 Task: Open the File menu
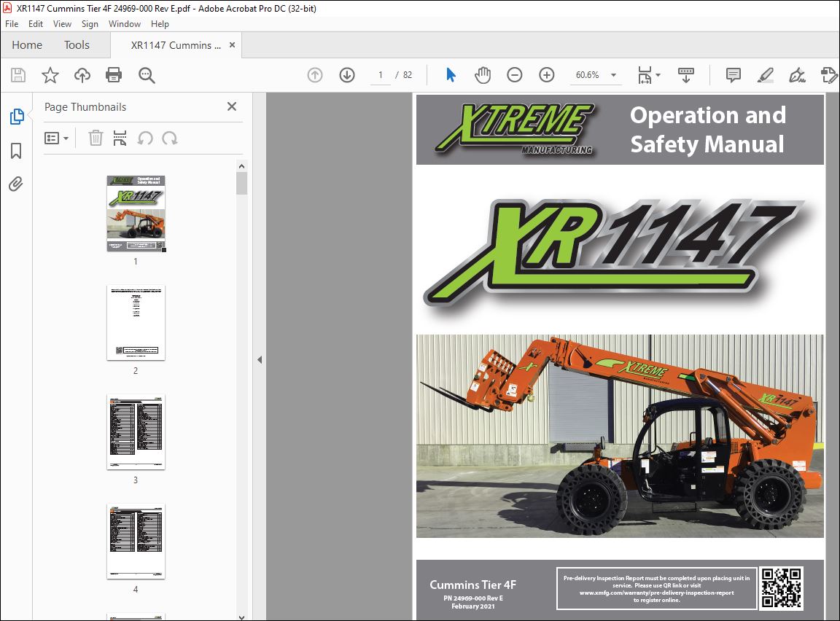pyautogui.click(x=12, y=24)
